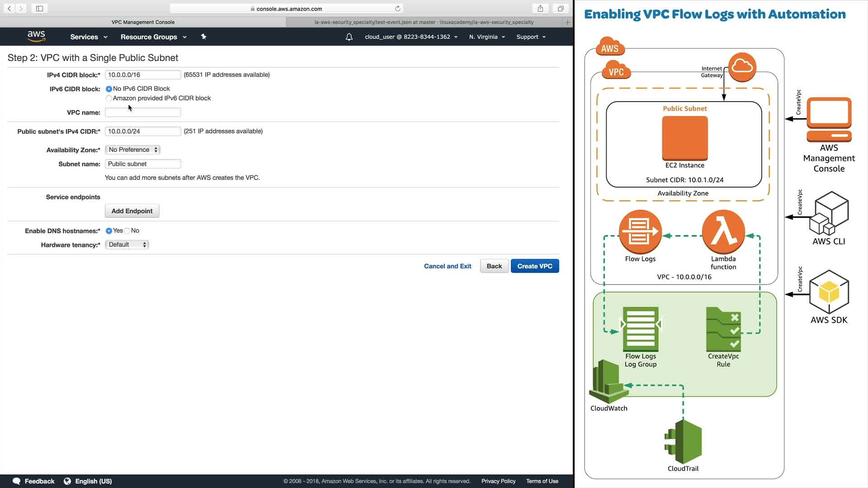Click the Safari share icon

[x=540, y=9]
